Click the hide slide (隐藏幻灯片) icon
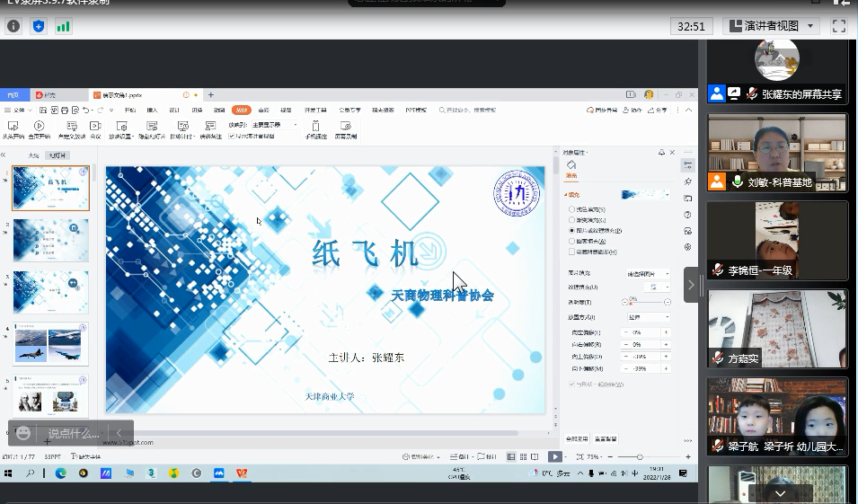858x504 pixels. point(152,127)
